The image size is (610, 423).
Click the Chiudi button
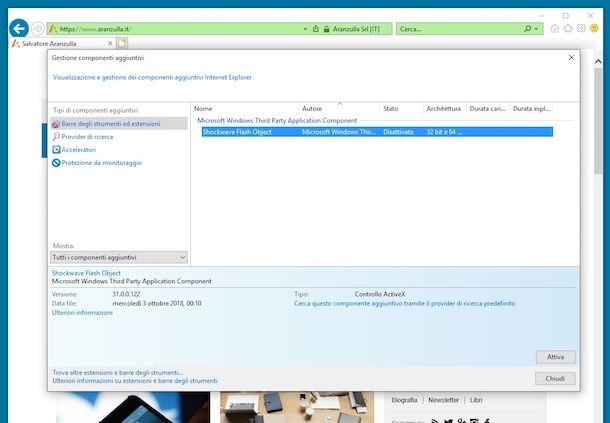click(x=555, y=378)
